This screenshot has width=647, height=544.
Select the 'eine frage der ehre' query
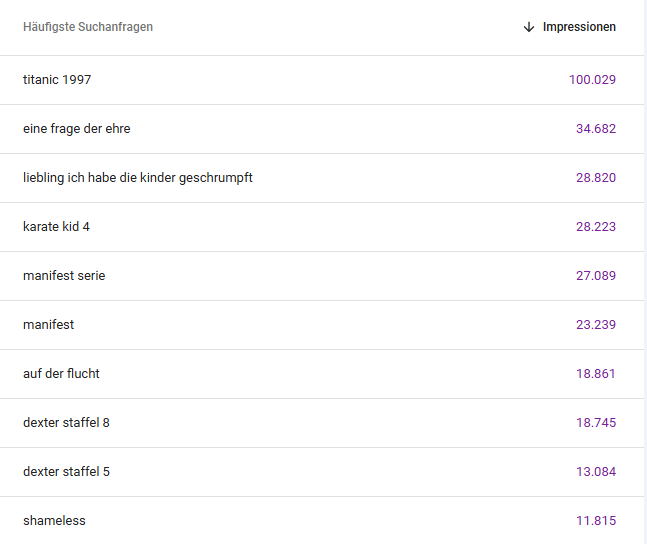[x=76, y=128]
